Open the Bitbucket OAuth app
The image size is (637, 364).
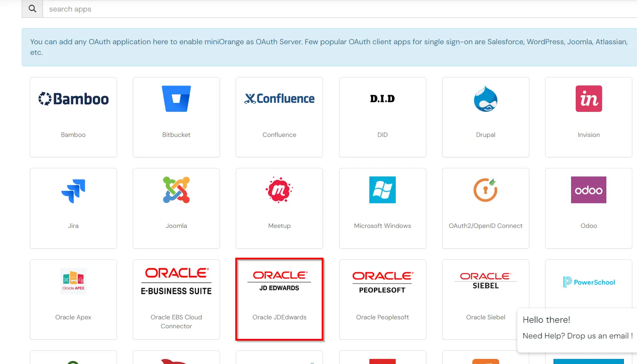tap(176, 117)
